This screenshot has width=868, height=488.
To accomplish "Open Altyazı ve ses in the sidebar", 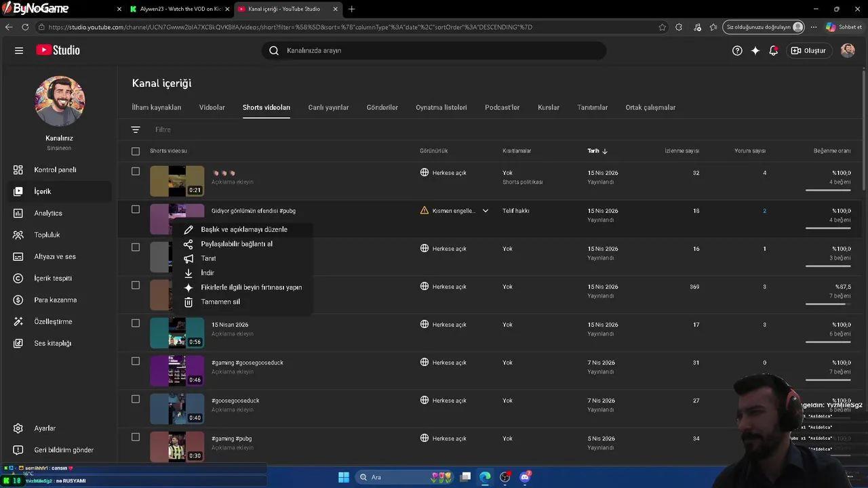I will click(59, 256).
